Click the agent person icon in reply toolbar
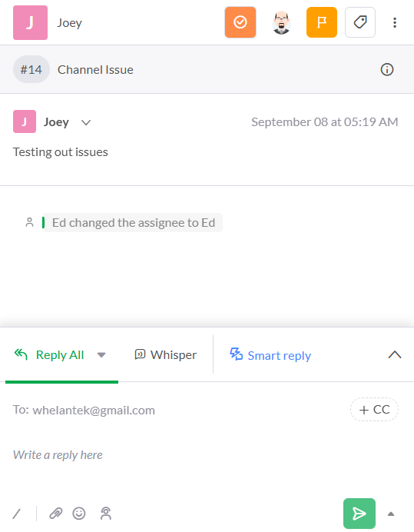 [x=106, y=514]
